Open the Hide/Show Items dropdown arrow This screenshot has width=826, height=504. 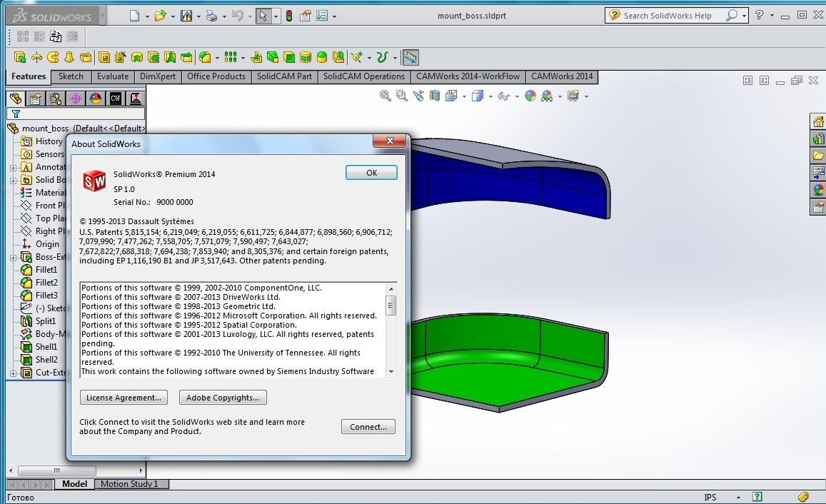[x=517, y=96]
